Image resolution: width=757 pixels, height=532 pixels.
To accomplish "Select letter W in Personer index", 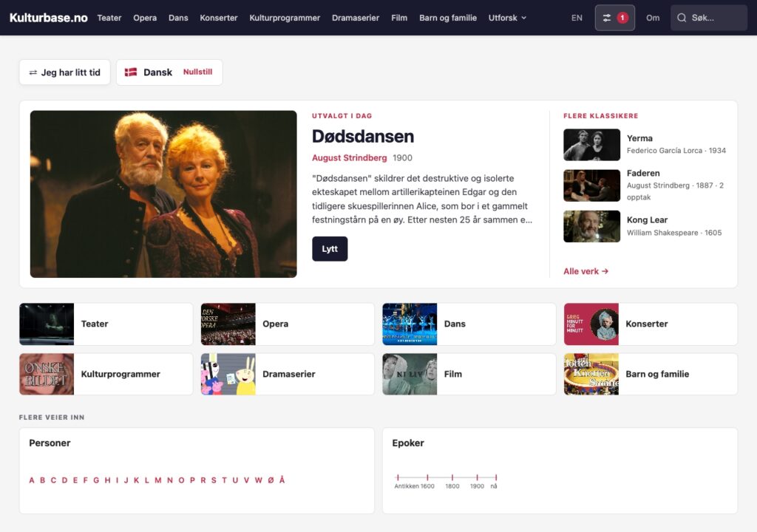I will pos(258,480).
